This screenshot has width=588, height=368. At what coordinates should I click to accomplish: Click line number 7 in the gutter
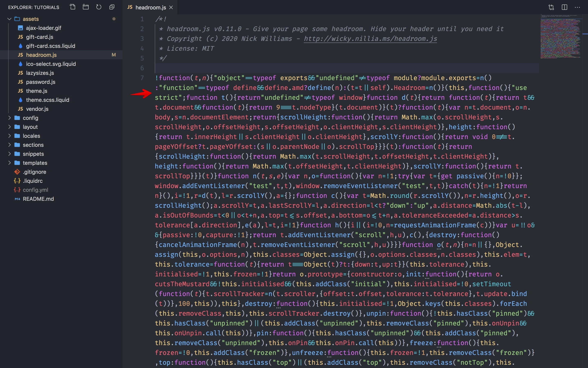coord(142,78)
